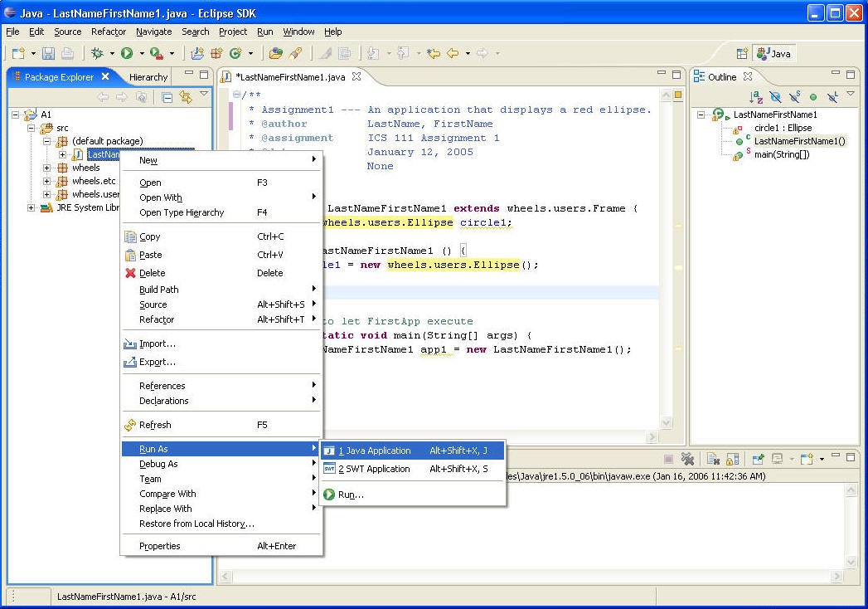Viewport: 868px width, 609px height.
Task: Select 'circle1 : Ellipse' in Outline
Action: 783,128
